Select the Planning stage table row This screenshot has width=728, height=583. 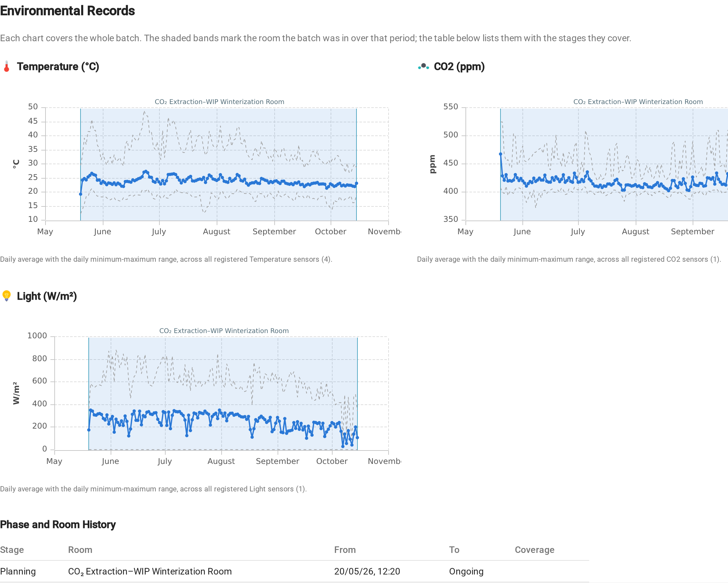coord(295,571)
